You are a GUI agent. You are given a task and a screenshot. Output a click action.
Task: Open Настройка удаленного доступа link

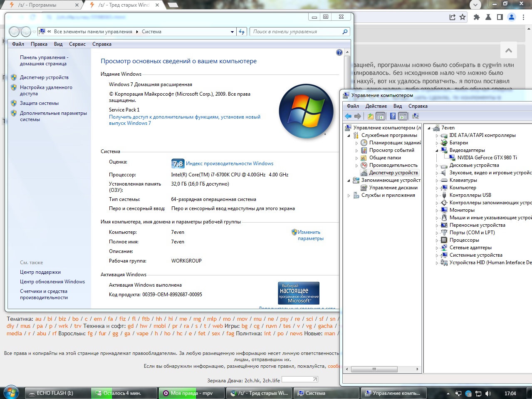46,90
